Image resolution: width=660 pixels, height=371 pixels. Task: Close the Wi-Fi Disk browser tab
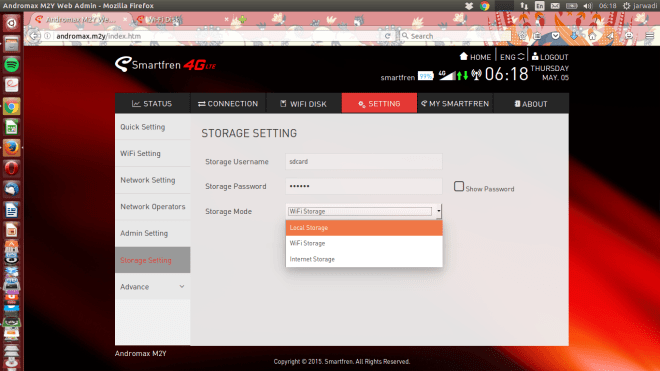pyautogui.click(x=226, y=19)
